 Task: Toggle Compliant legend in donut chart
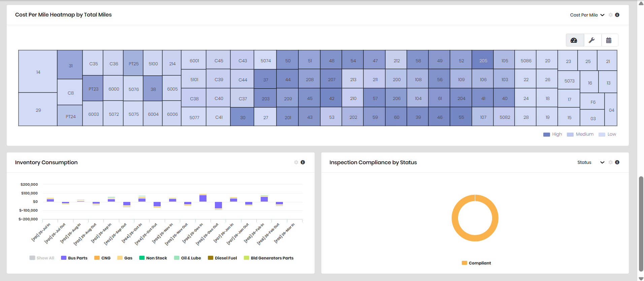click(476, 263)
